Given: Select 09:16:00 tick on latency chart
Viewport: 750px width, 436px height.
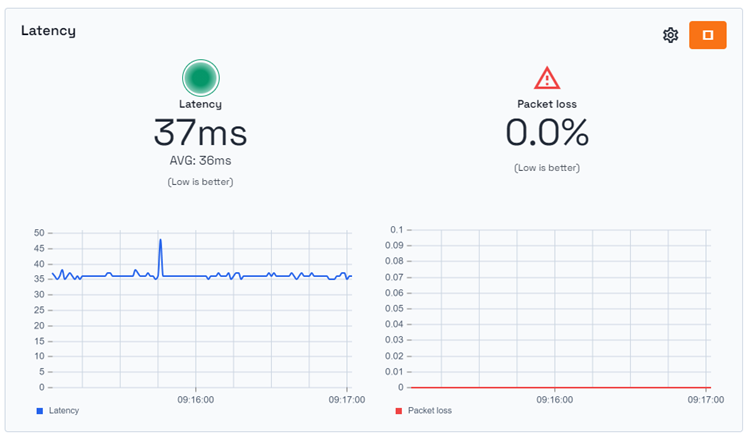Looking at the screenshot, I should (196, 400).
